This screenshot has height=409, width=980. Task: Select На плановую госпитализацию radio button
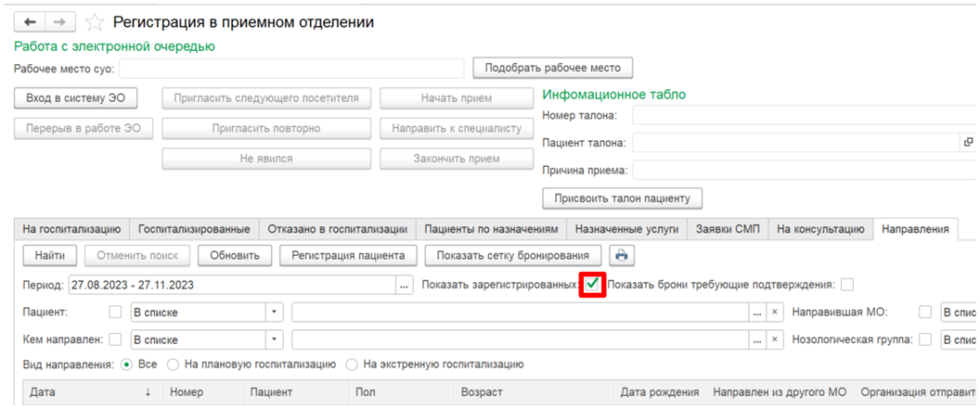174,364
